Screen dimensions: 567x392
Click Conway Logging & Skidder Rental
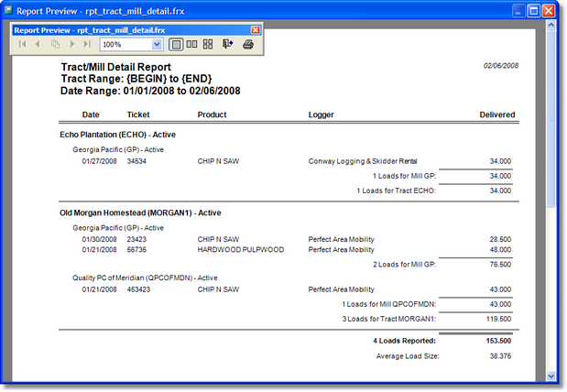pos(363,161)
